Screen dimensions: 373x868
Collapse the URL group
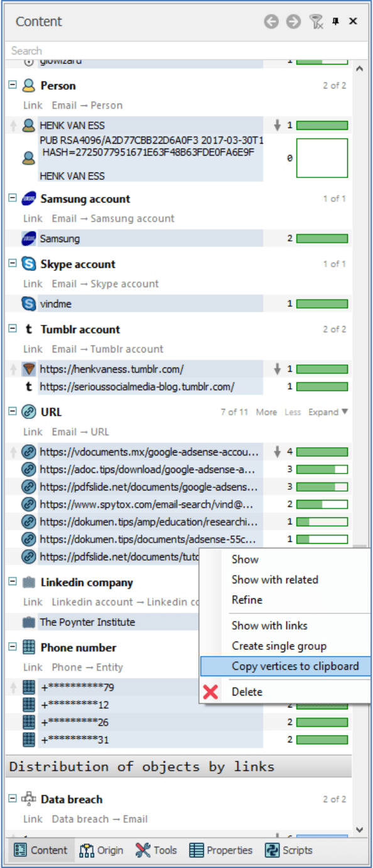[x=12, y=411]
